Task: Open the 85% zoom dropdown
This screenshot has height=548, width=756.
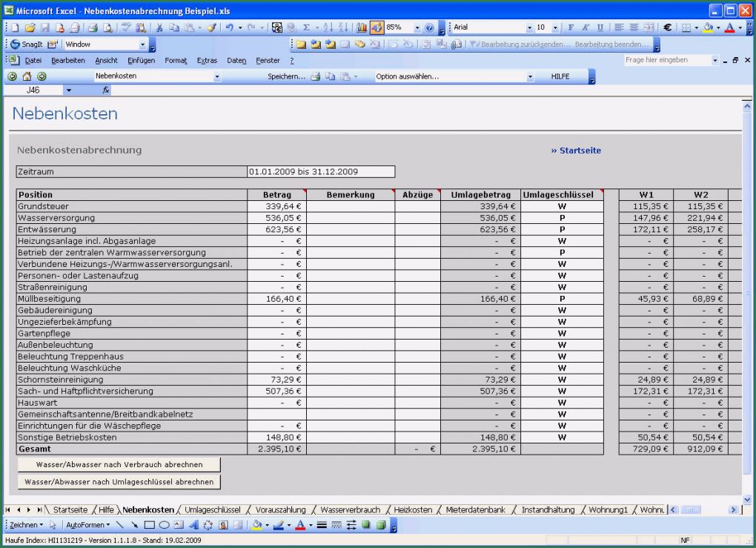Action: pyautogui.click(x=417, y=27)
